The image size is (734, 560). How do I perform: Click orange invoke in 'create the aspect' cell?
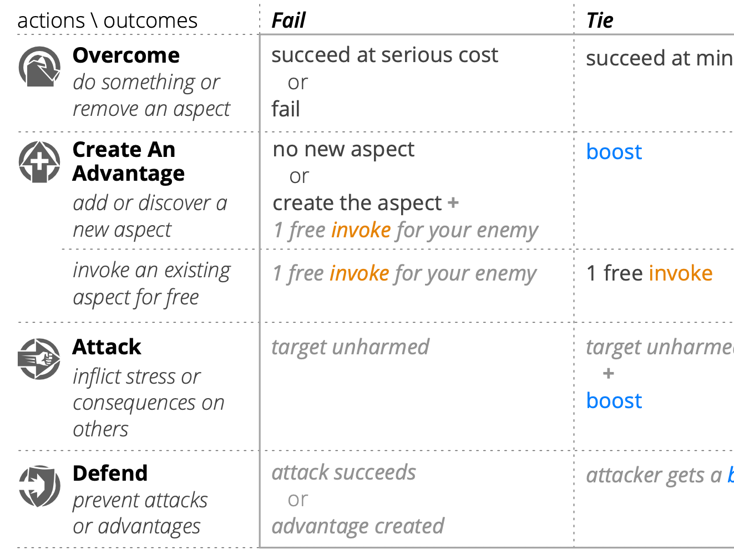[x=361, y=230]
